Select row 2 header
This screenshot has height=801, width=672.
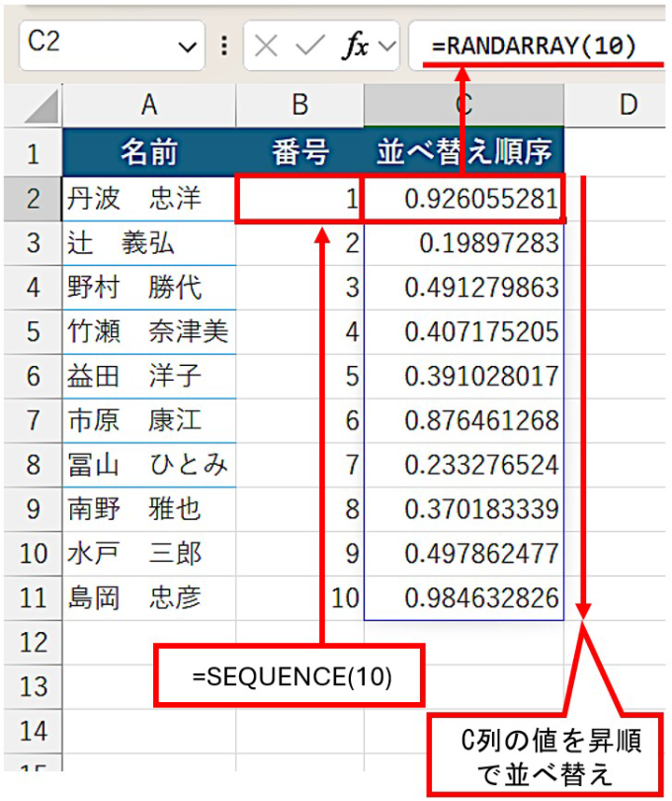click(34, 198)
